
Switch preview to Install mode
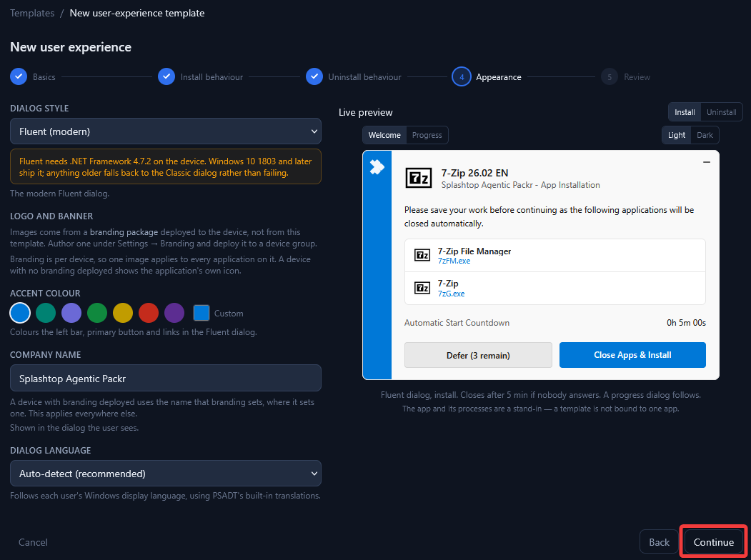click(685, 112)
